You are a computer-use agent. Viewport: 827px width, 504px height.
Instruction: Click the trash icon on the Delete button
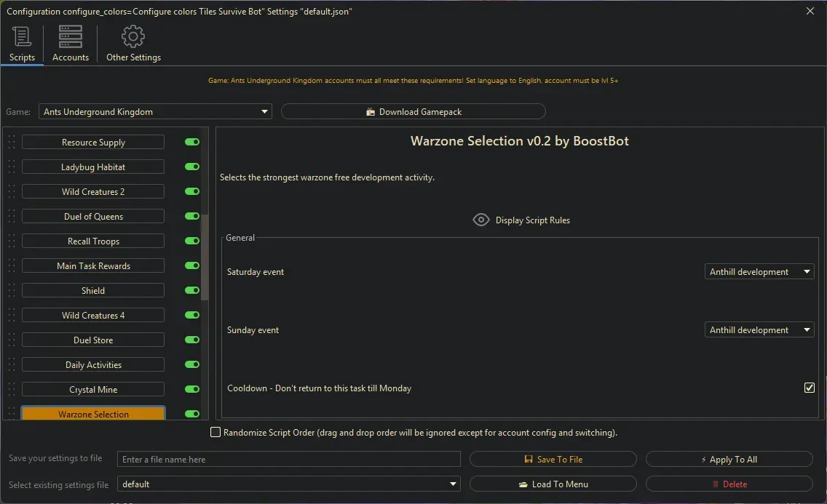pyautogui.click(x=717, y=484)
